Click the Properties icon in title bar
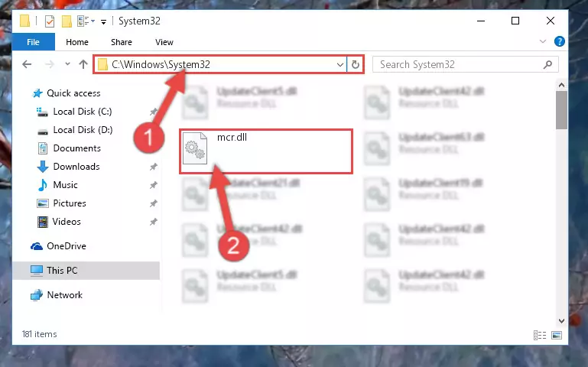 tap(50, 21)
